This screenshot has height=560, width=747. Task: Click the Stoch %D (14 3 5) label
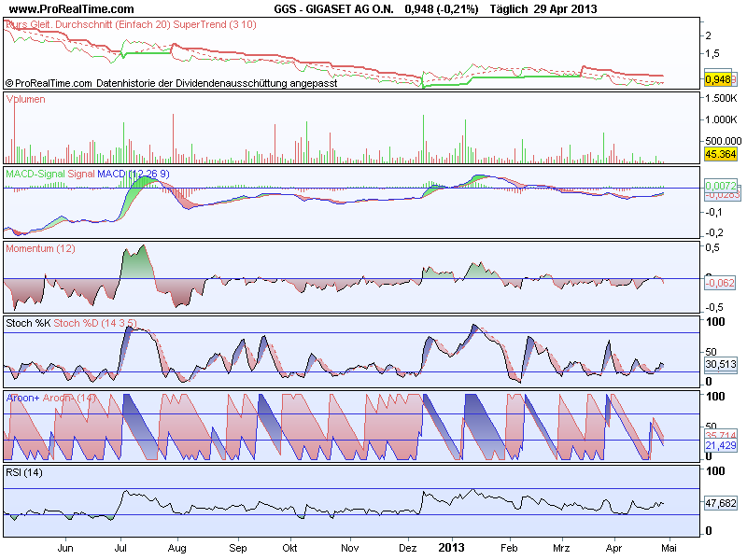tap(95, 323)
